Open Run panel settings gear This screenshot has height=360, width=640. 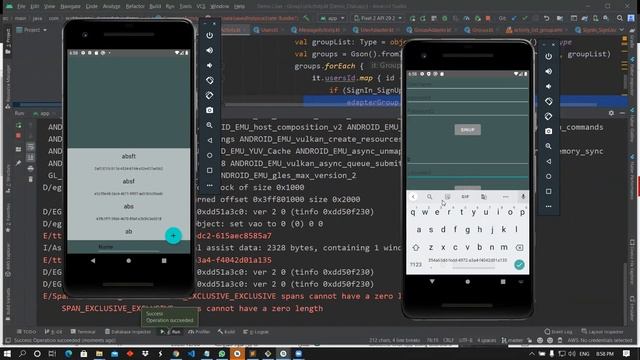coord(611,113)
